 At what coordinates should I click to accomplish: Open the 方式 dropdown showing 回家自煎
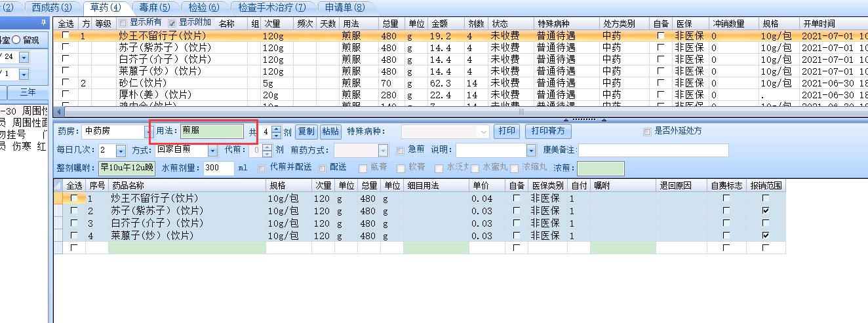point(212,151)
